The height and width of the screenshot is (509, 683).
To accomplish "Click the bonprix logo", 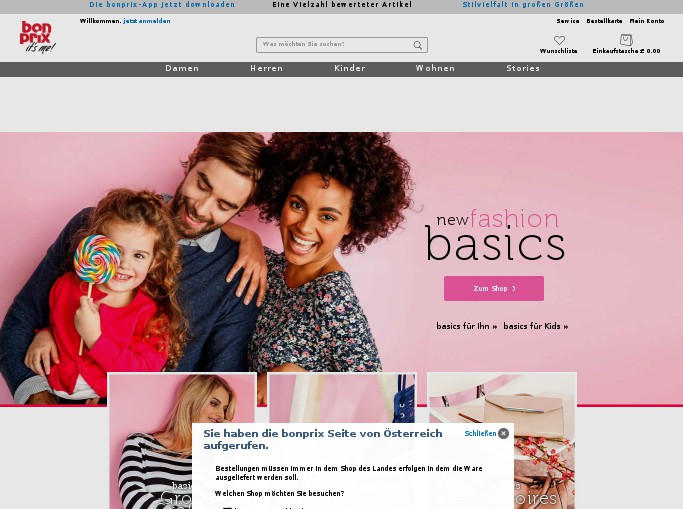I will [37, 37].
